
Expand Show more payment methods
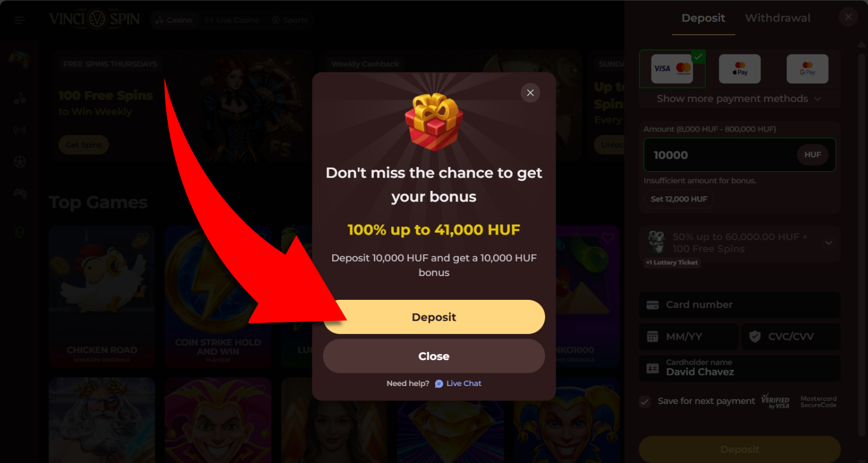(x=739, y=98)
